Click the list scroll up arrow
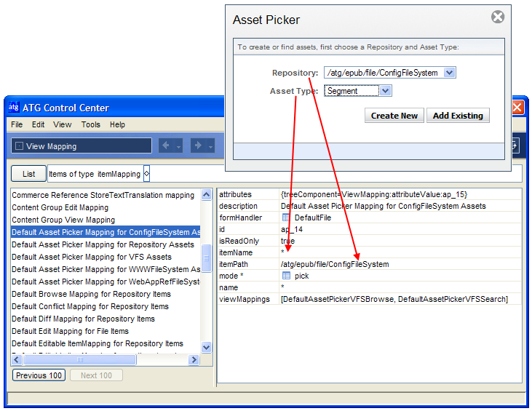The width and height of the screenshot is (532, 411). [x=206, y=195]
